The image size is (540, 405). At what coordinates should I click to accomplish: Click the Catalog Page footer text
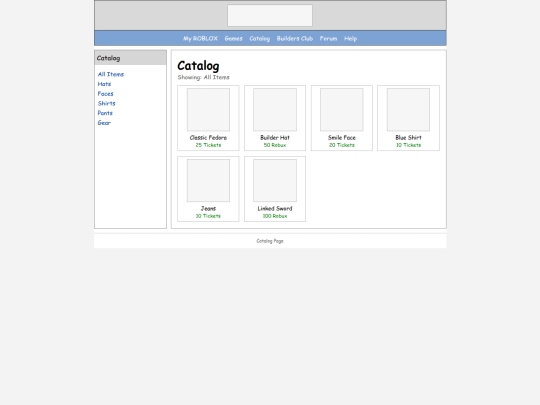point(270,241)
